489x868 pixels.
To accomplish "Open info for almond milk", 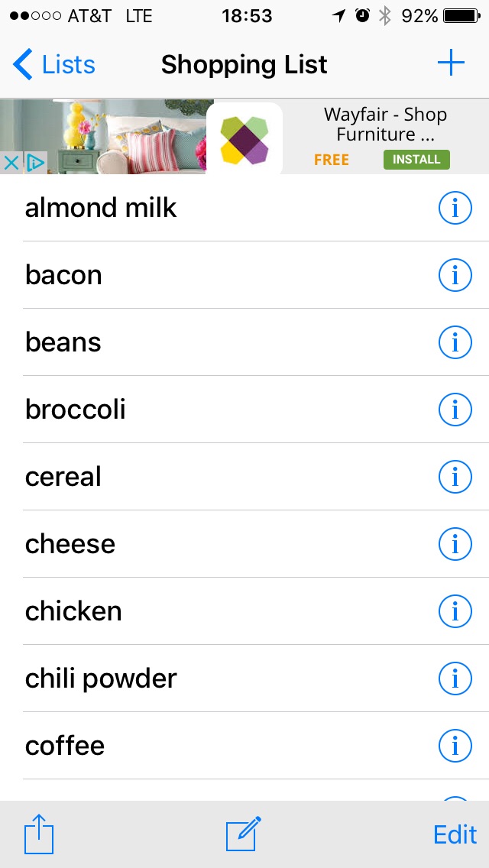I will pos(455,208).
